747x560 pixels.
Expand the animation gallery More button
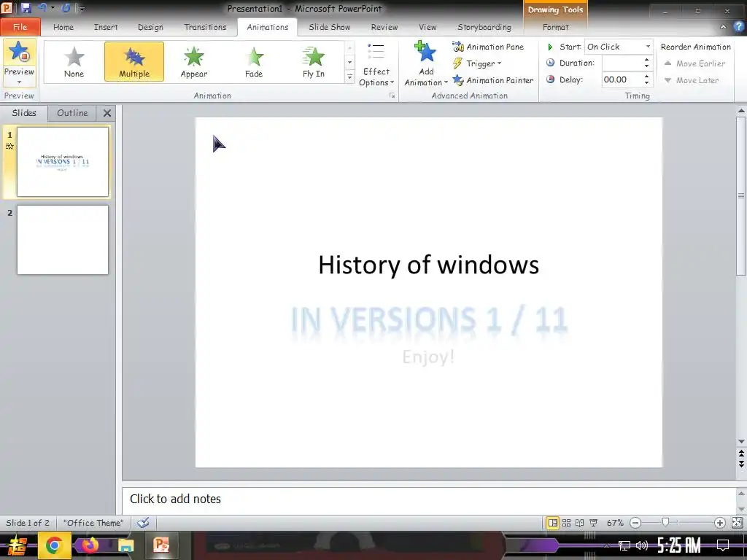[x=349, y=77]
